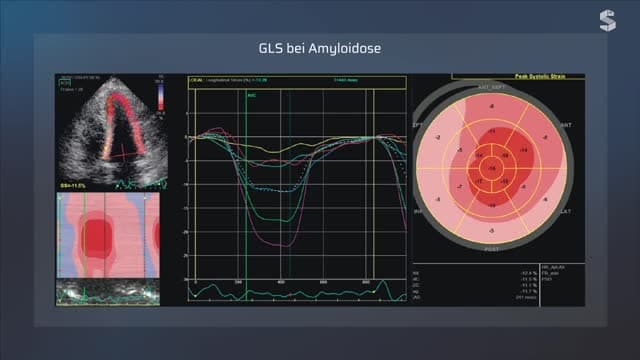This screenshot has width=640, height=360.
Task: Click the ANT_SEPT label on bull's-eye
Action: pos(491,87)
